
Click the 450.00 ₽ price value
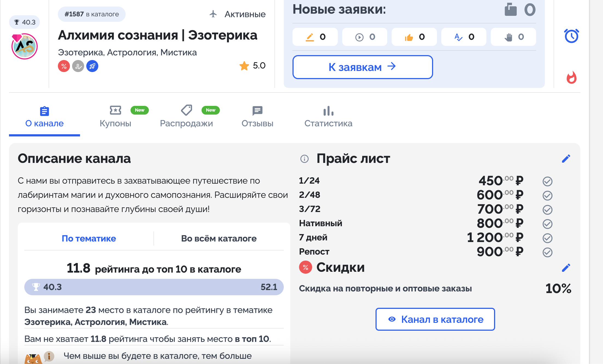[501, 181]
